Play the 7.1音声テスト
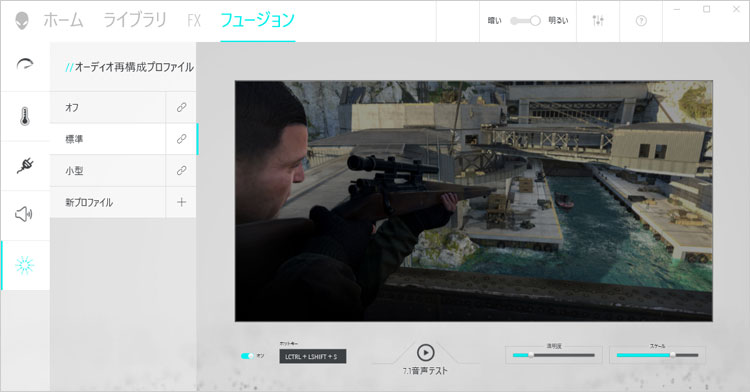Screen dimensions: 750x392 pyautogui.click(x=425, y=353)
